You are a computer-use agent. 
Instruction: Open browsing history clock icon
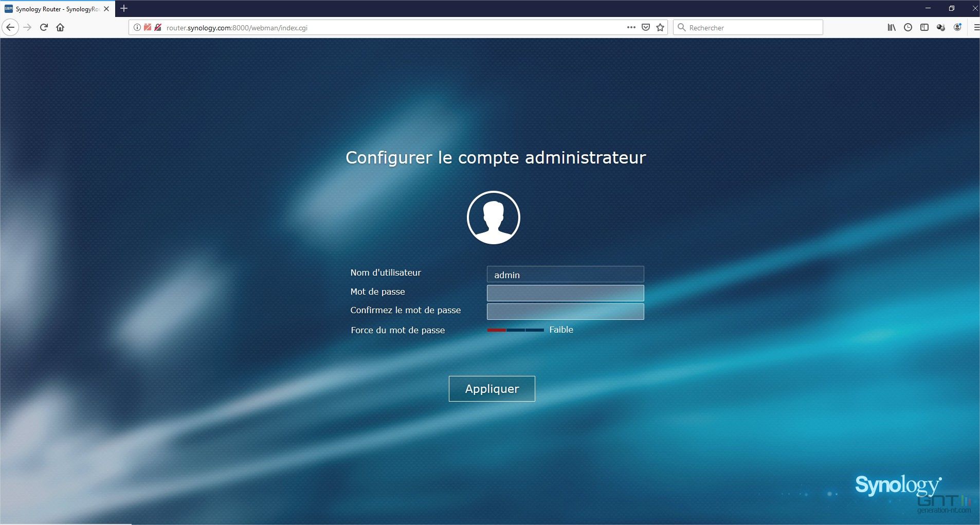point(908,27)
